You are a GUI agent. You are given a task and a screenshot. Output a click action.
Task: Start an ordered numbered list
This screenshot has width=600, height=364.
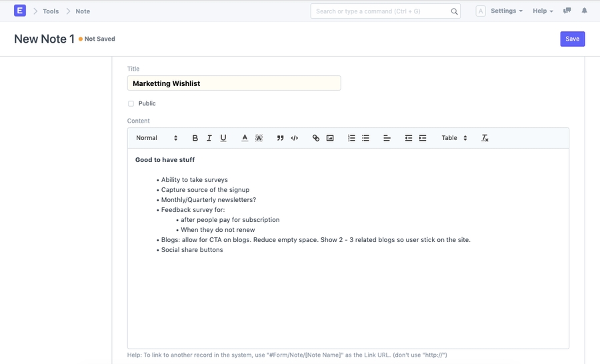click(x=351, y=138)
